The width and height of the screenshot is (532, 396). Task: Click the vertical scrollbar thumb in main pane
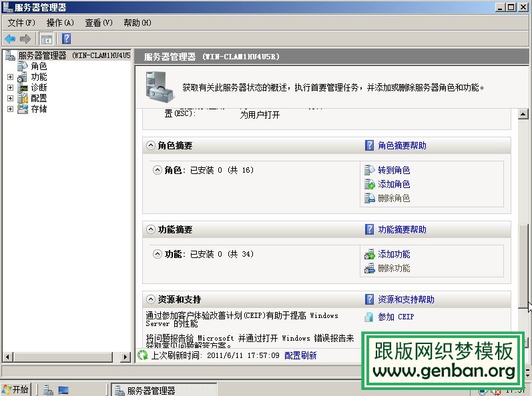[x=524, y=265]
